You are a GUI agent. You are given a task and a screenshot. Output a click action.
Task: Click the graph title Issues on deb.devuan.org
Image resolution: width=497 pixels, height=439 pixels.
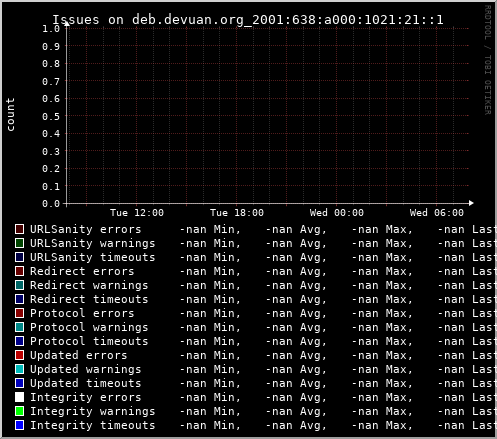coord(248,20)
